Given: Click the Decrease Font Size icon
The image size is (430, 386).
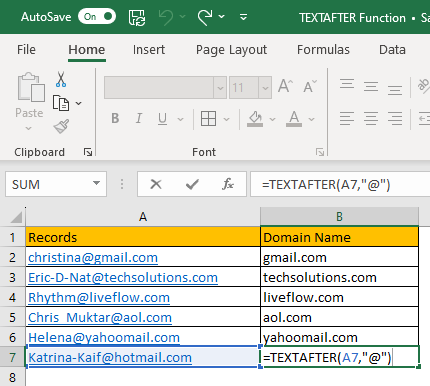Looking at the screenshot, I should 310,86.
